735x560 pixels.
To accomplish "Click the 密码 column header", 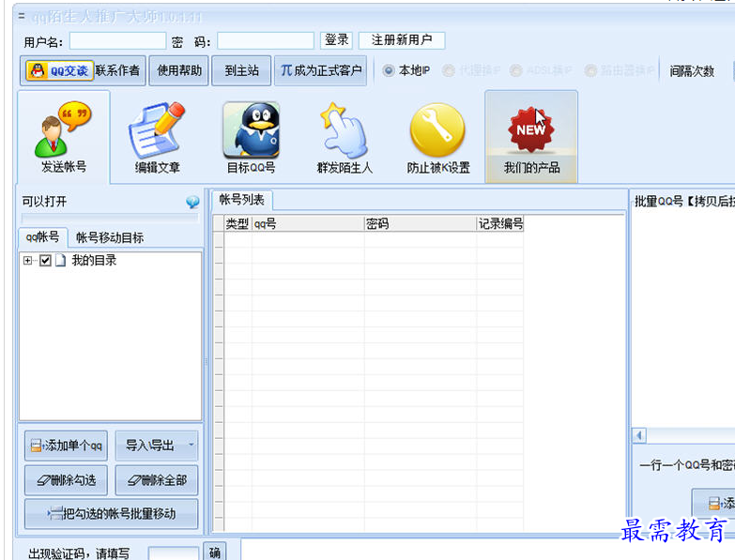I will coord(421,224).
